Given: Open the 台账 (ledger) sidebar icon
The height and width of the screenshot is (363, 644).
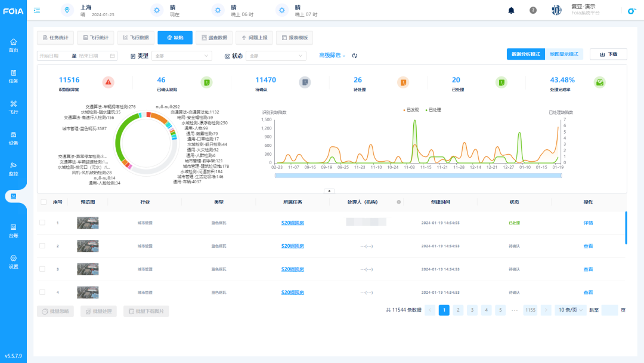Looking at the screenshot, I should [x=13, y=230].
